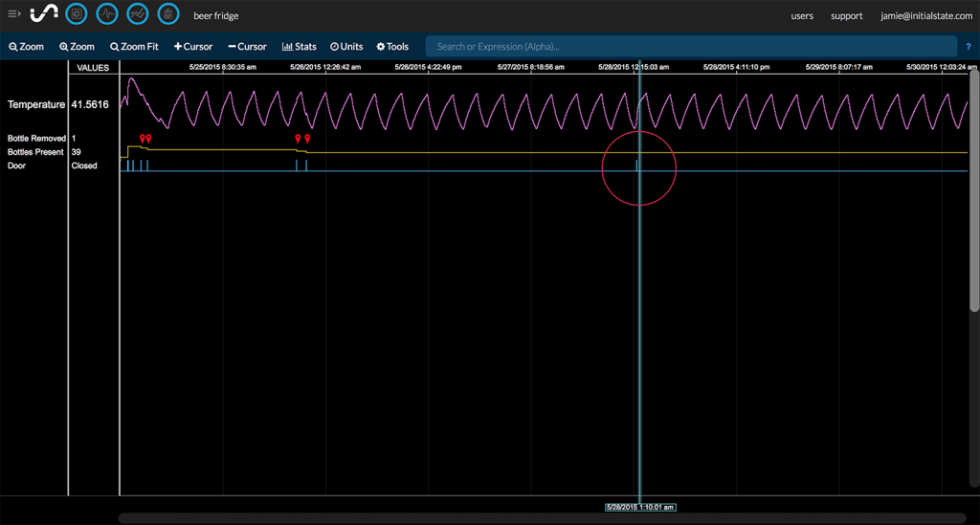Select the cursor timestamp label 5/28/2015 1:10:01 am
Screen dimensions: 980x525
[640, 507]
